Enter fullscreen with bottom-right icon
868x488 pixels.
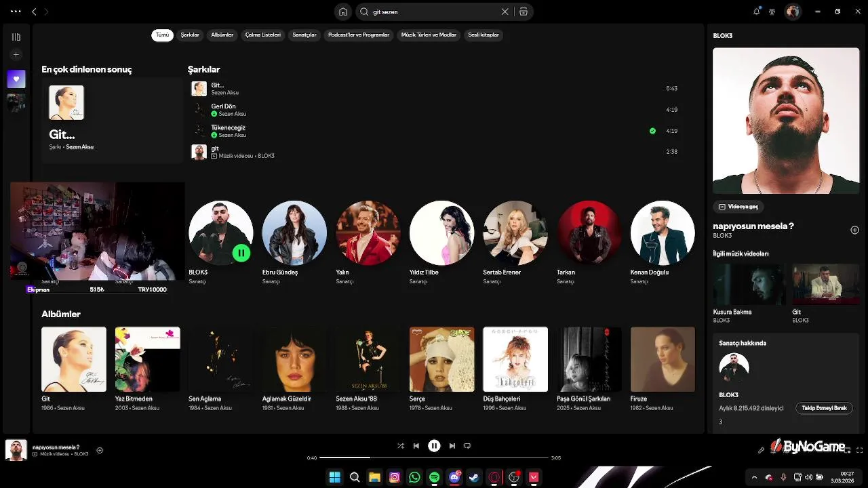(860, 450)
